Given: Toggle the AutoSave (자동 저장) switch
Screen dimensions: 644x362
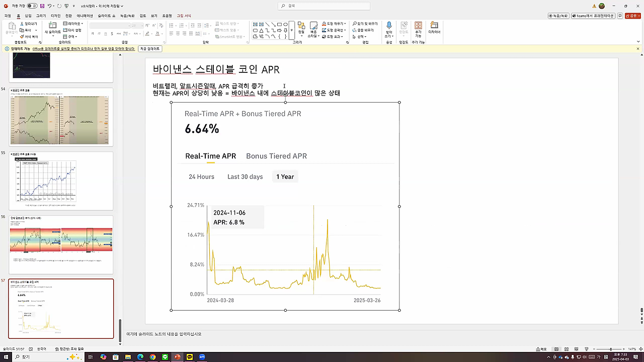Looking at the screenshot, I should point(32,6).
